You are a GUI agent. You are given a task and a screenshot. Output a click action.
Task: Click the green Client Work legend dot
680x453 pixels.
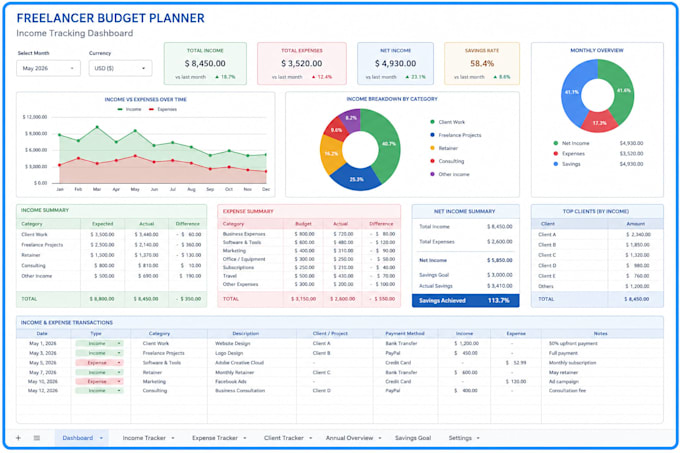tap(432, 122)
